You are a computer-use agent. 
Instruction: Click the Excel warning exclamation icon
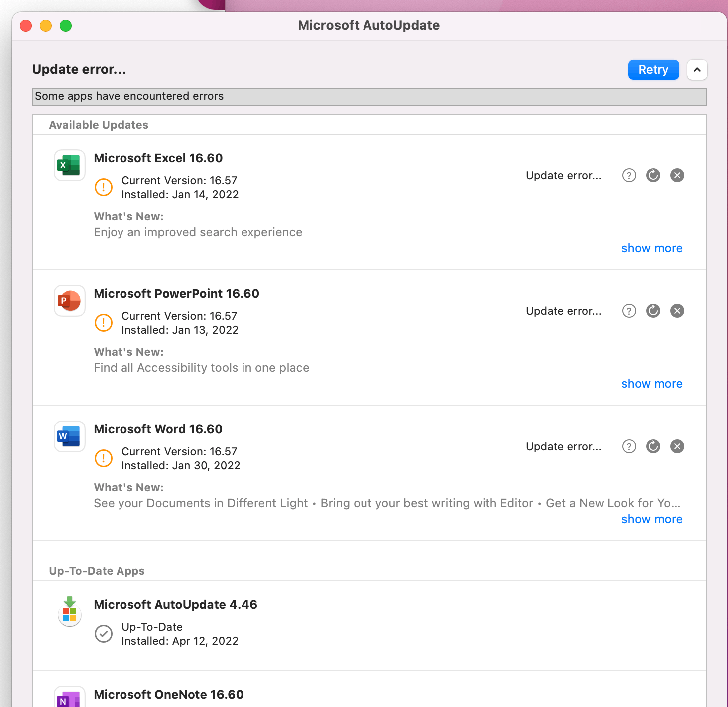tap(104, 187)
